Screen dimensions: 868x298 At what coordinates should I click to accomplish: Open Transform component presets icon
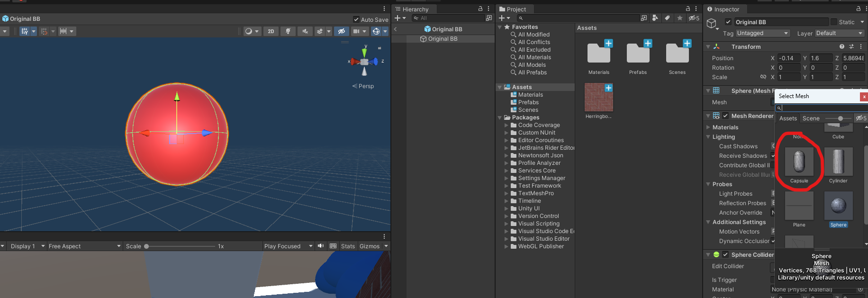coord(851,46)
